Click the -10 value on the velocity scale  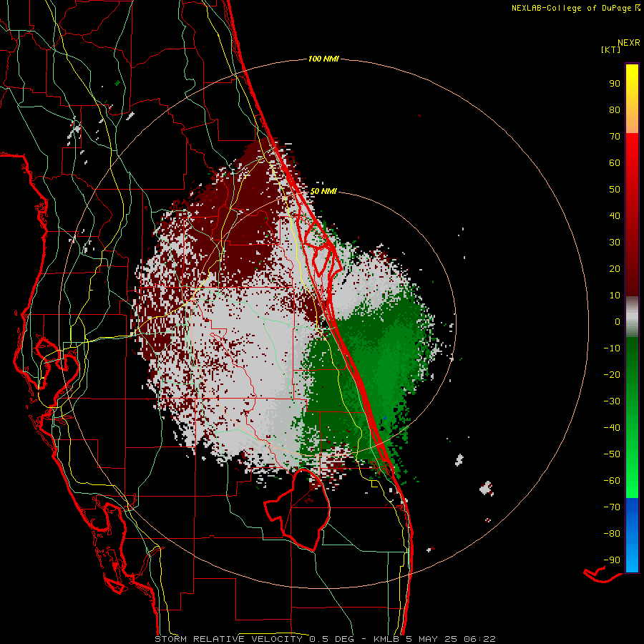pos(612,348)
